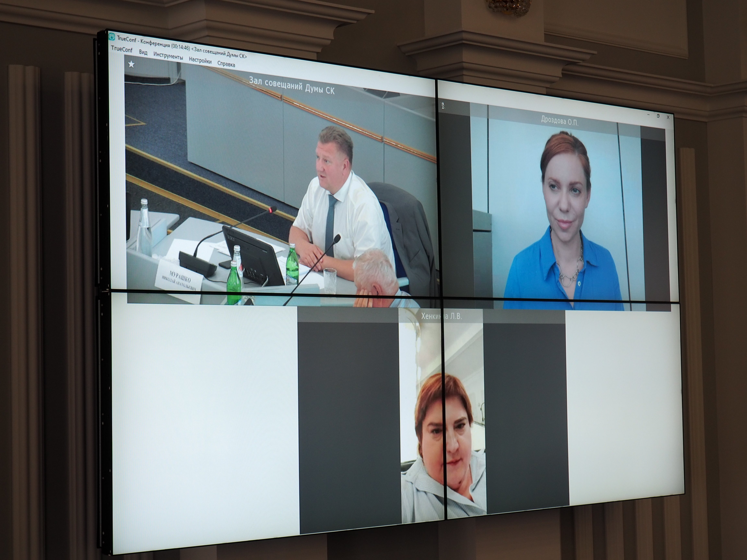Minimize the TrueConf window
The width and height of the screenshot is (747, 560).
coord(649,115)
